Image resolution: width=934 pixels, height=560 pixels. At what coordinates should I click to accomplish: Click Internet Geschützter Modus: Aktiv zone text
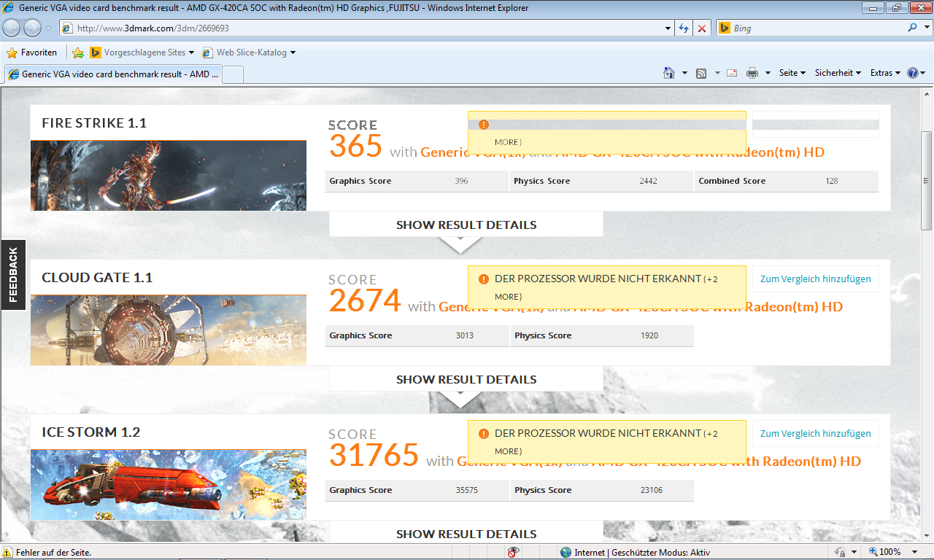(642, 552)
